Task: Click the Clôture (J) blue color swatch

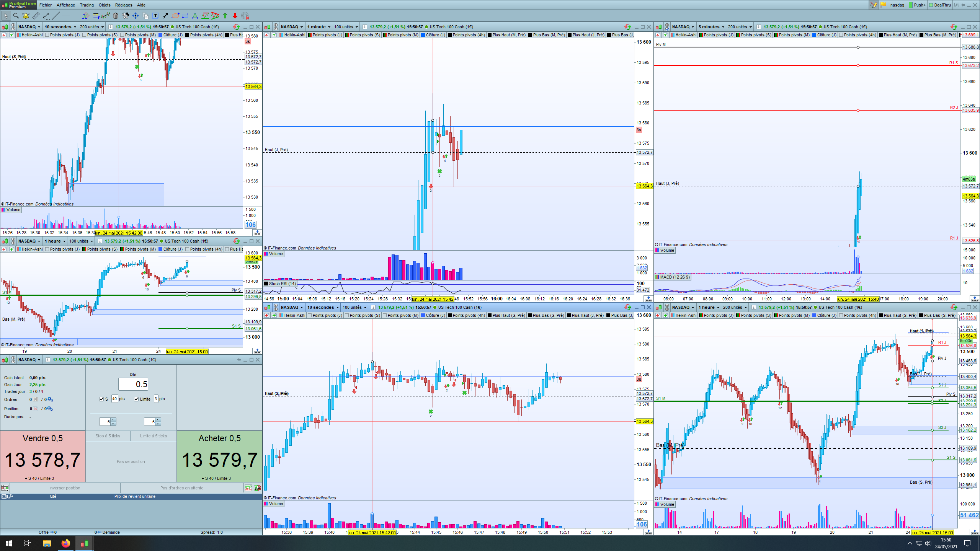Action: 161,35
